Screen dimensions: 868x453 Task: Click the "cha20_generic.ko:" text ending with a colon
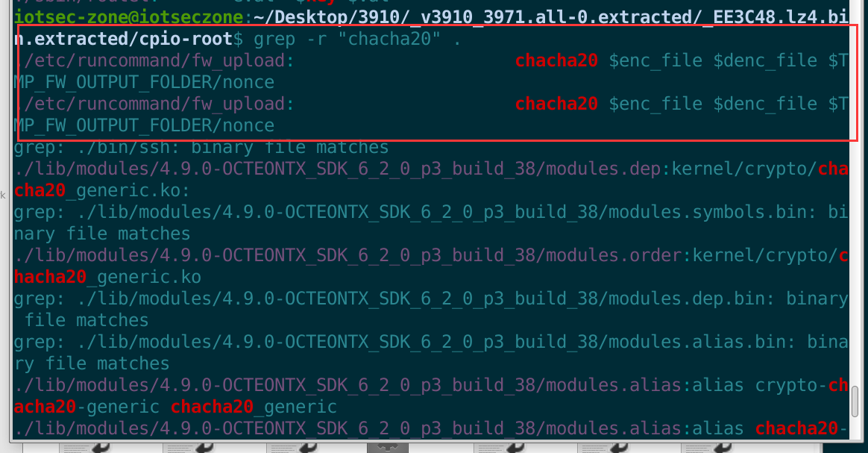pyautogui.click(x=102, y=190)
